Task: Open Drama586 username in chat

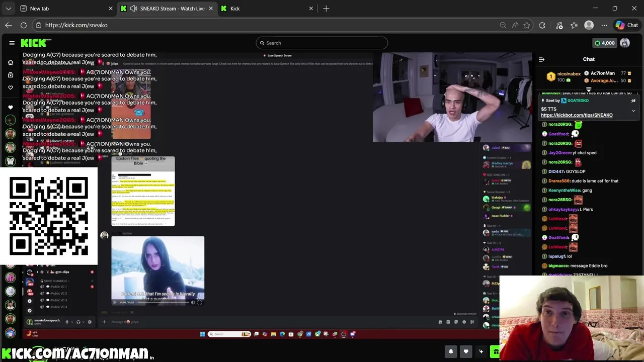Action: pos(558,181)
